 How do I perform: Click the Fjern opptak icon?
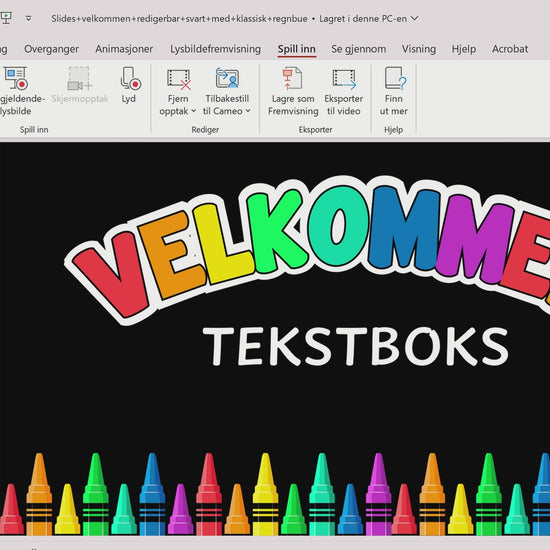coord(179,79)
